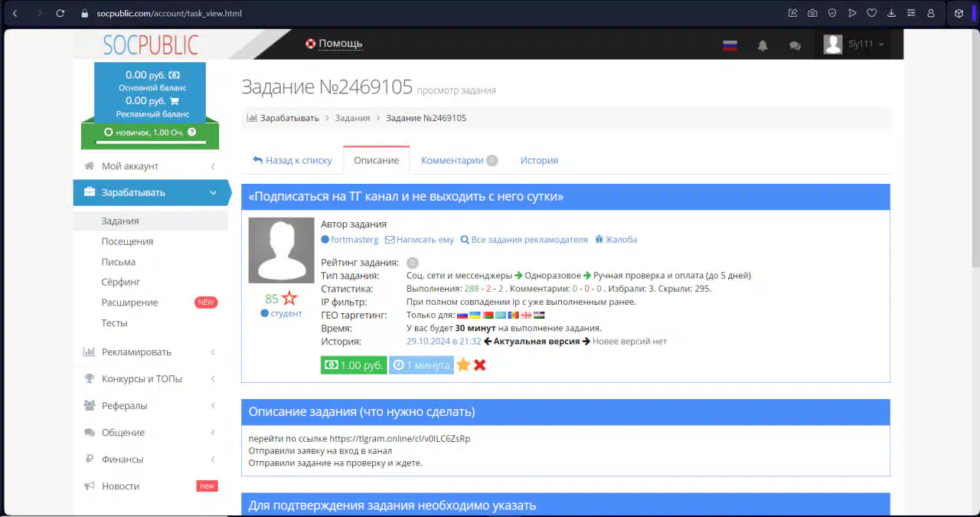
Task: Open the Новости section
Action: click(151, 486)
